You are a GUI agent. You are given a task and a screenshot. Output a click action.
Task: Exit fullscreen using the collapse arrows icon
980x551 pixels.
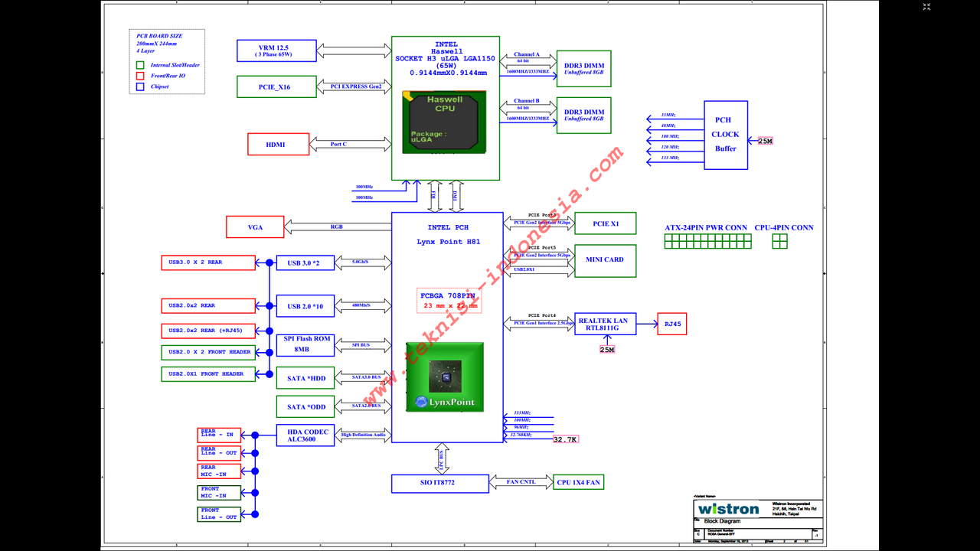coord(927,7)
